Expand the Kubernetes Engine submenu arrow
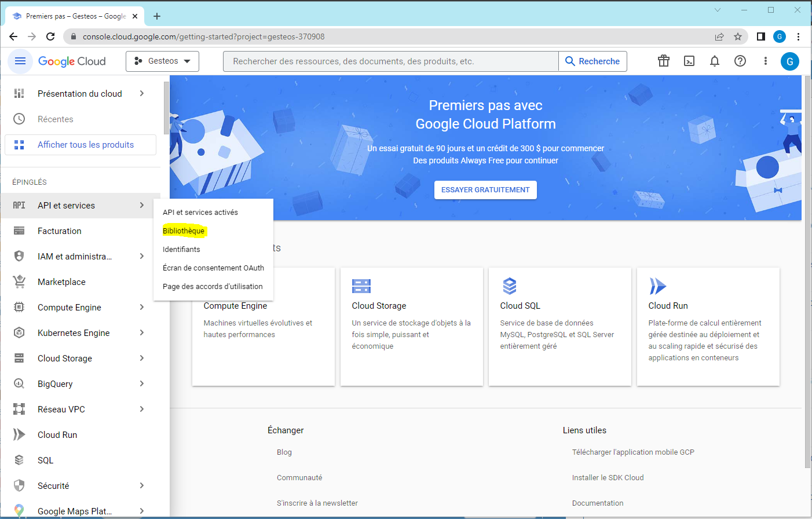812x519 pixels. (x=142, y=332)
